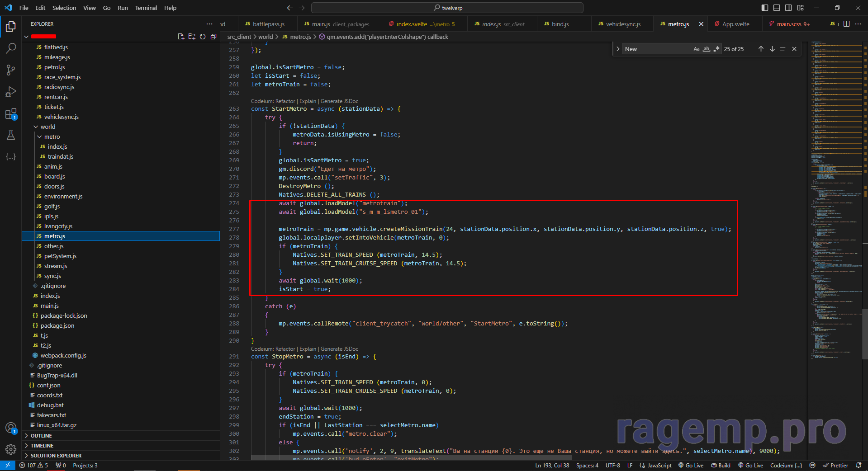Click Go Live beside Spaces in status bar
Screen dimensions: 868x471
691,465
